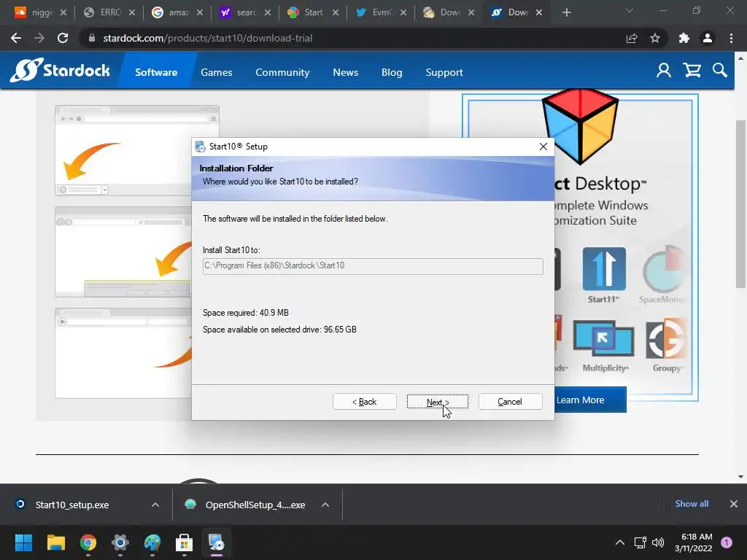The image size is (747, 560).
Task: Open the Community menu
Action: tap(282, 72)
